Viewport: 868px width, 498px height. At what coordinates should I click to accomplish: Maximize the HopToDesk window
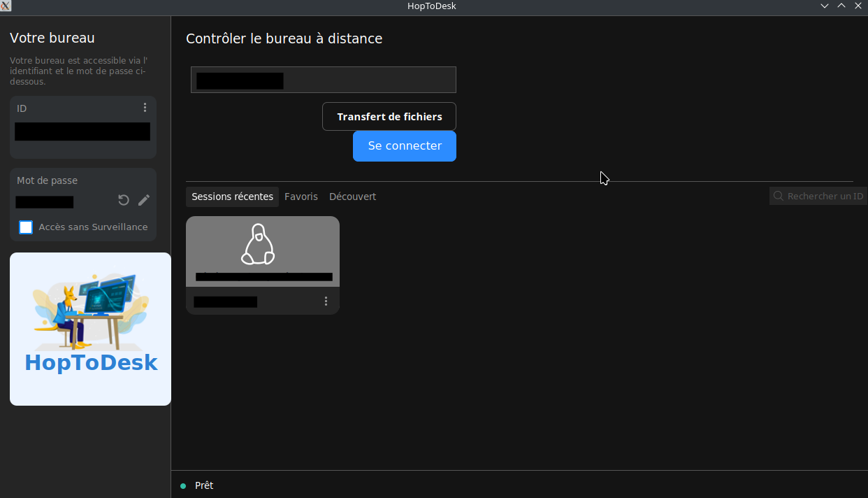click(841, 6)
